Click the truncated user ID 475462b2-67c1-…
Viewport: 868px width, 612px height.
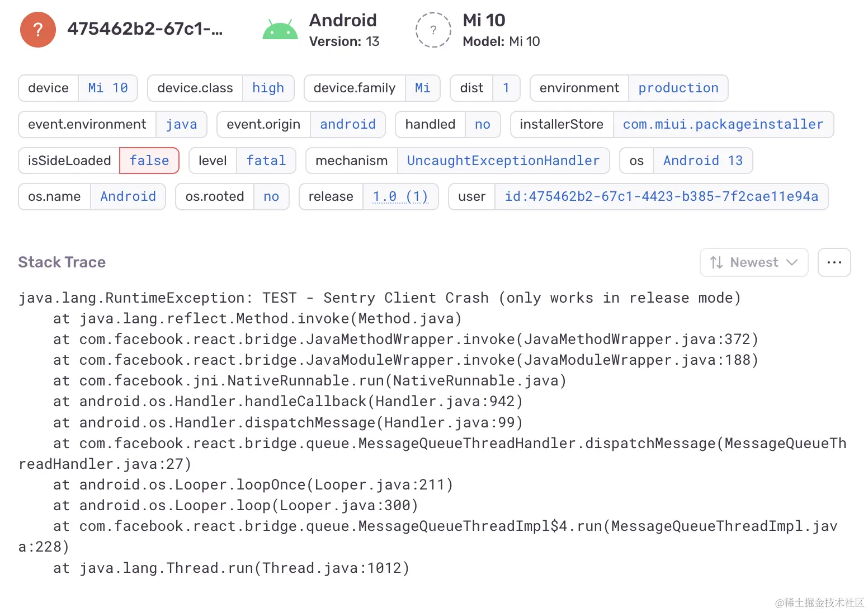click(145, 29)
